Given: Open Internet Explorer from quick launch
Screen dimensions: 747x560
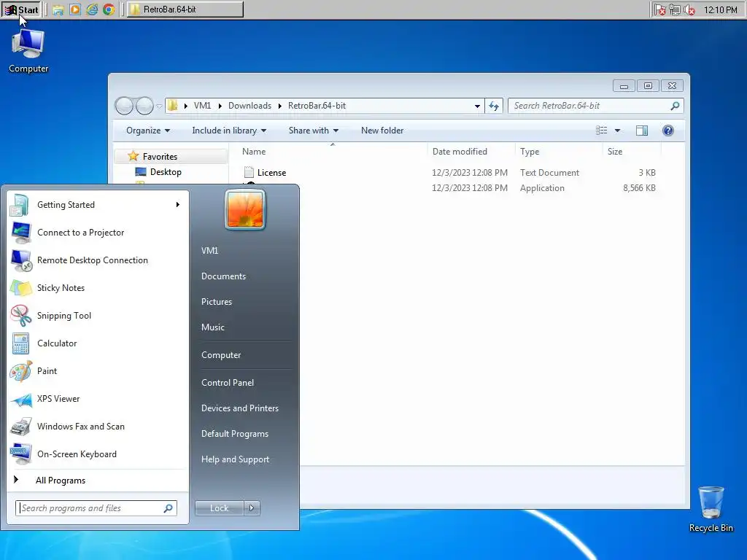Looking at the screenshot, I should click(x=92, y=9).
